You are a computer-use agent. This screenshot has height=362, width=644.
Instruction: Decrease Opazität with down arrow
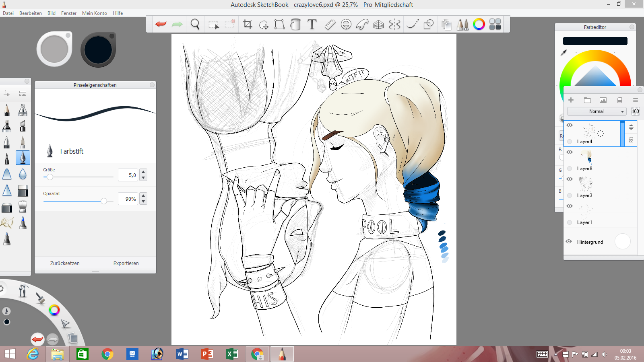(143, 202)
